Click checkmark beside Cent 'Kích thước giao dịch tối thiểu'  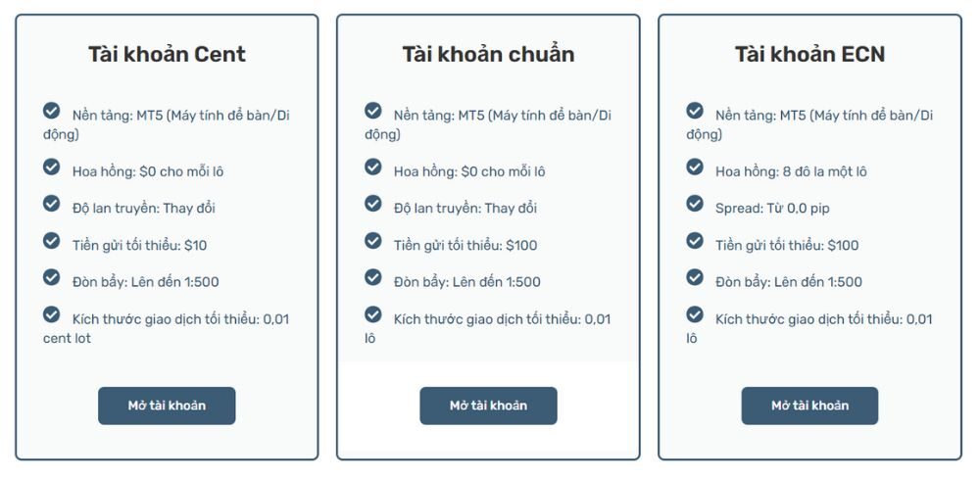(x=52, y=314)
